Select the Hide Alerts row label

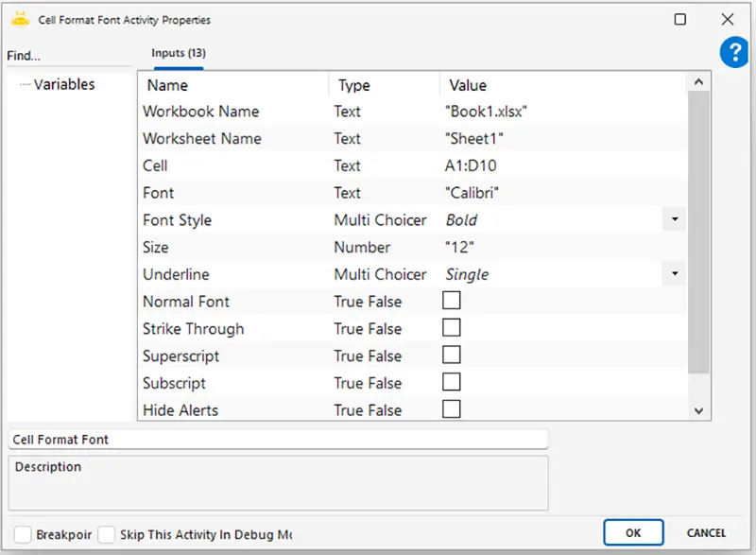[180, 410]
